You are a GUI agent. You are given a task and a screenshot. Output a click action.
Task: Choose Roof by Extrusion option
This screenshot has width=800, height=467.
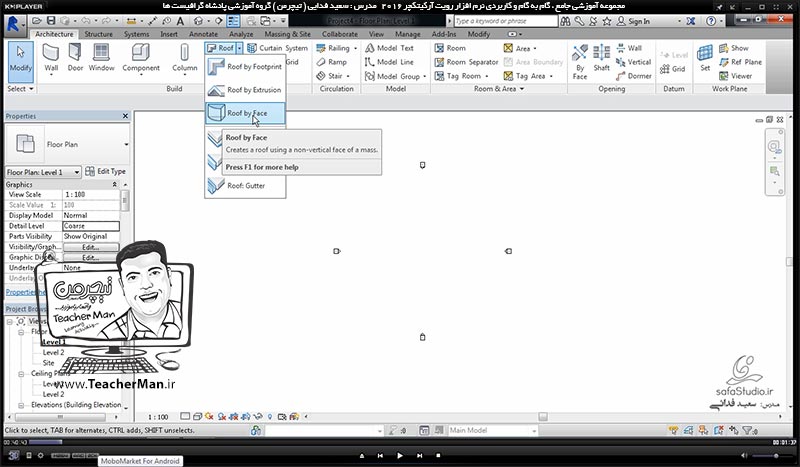point(245,90)
